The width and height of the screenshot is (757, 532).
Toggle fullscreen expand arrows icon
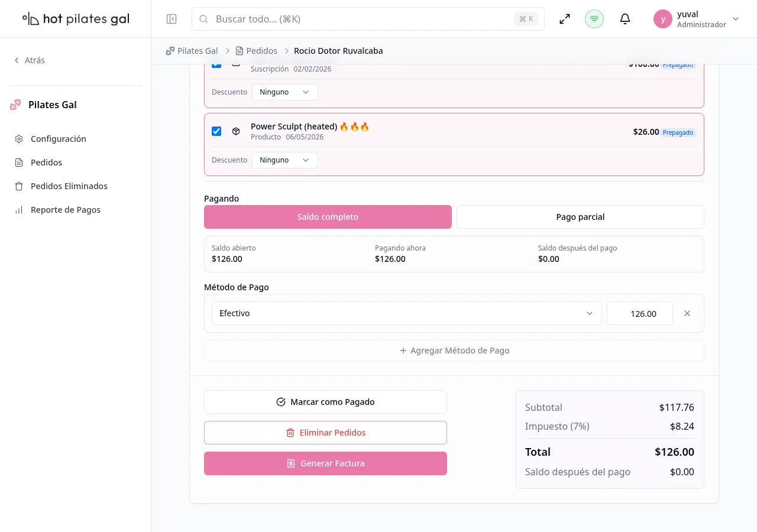click(565, 19)
